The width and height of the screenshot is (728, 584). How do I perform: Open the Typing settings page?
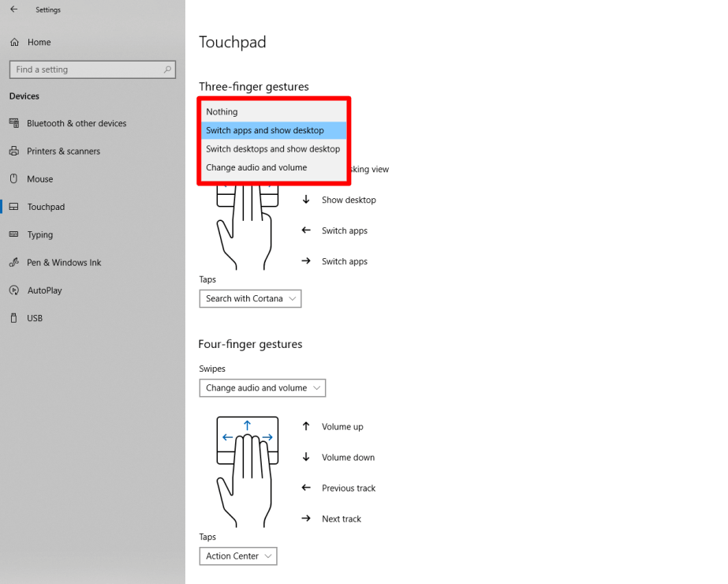point(92,234)
